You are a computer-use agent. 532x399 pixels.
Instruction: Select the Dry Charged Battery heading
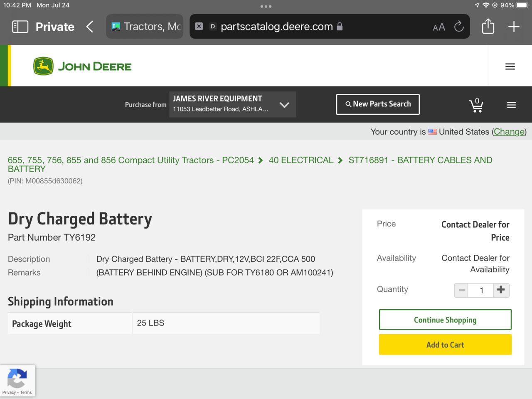(x=80, y=219)
